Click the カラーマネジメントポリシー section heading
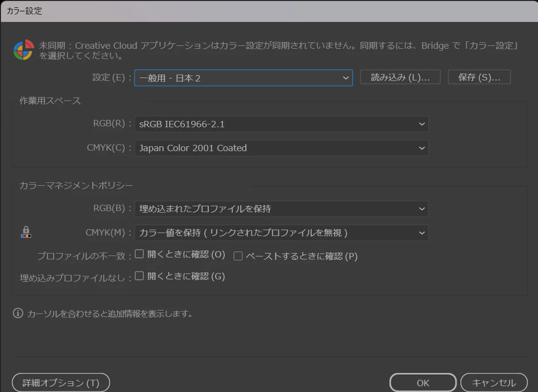The image size is (538, 392). pos(76,185)
